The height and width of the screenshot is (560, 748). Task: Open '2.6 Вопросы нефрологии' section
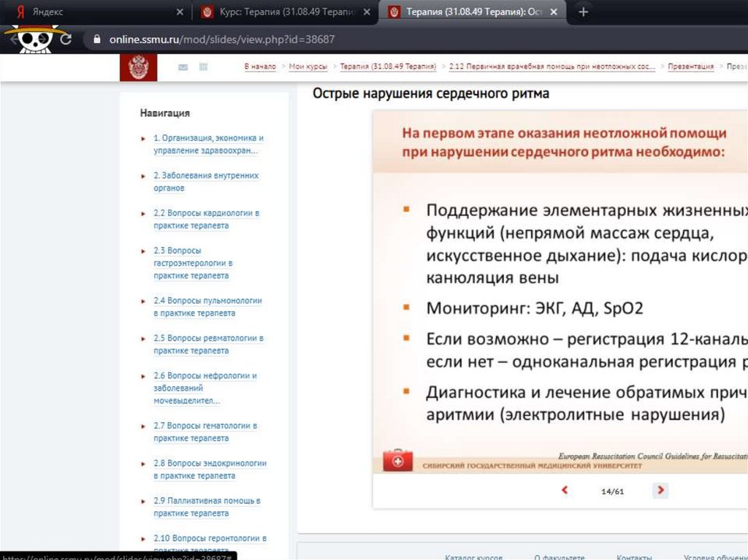coord(205,388)
